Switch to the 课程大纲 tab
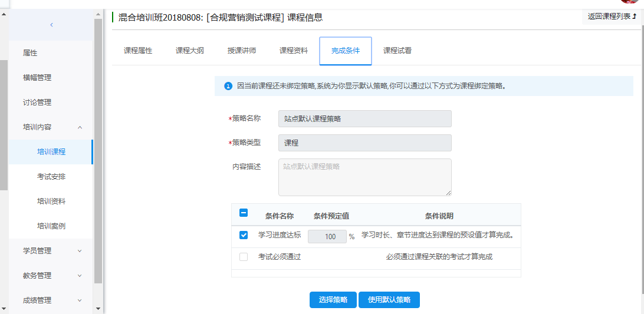Screen dimensions: 644x314 [x=190, y=51]
